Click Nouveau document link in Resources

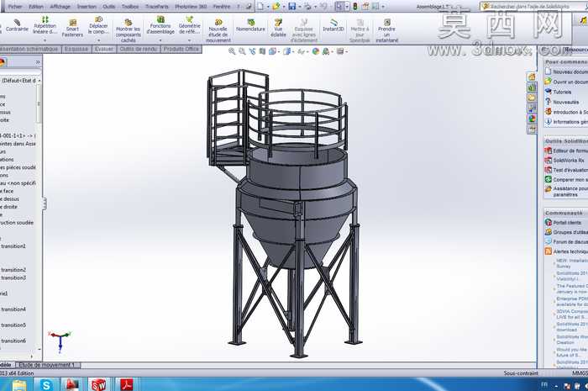pyautogui.click(x=567, y=71)
